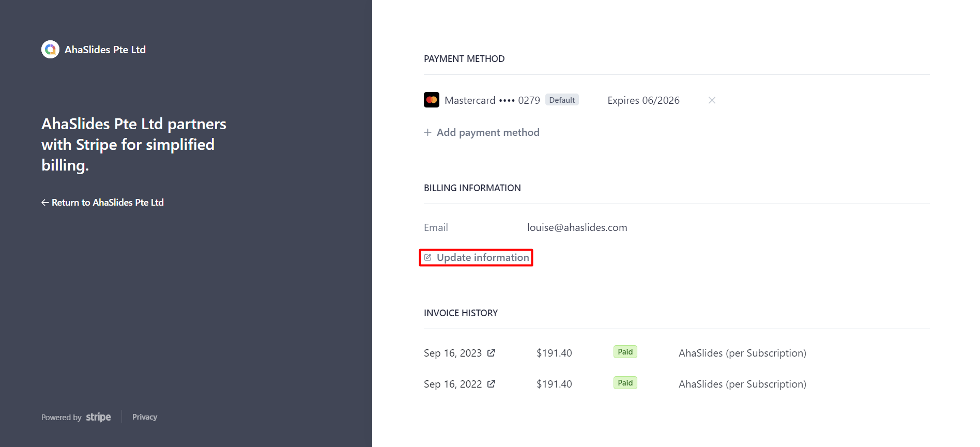Click the Paid badge for 2023 invoice
Image resolution: width=980 pixels, height=447 pixels.
[625, 352]
